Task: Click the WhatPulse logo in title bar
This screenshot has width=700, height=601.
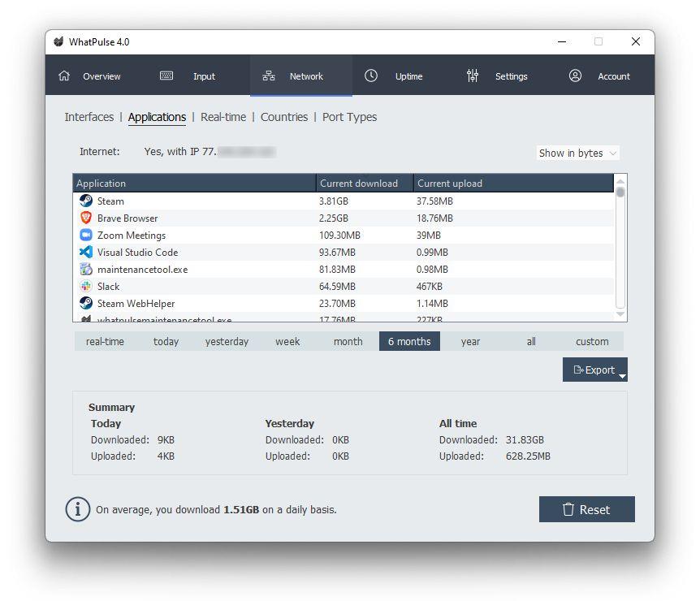Action: (x=58, y=41)
